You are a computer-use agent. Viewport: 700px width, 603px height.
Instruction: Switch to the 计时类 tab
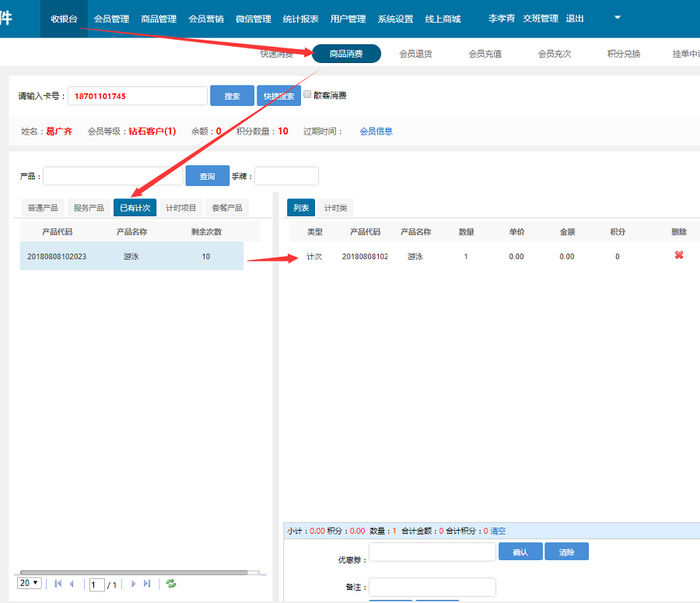coord(336,208)
